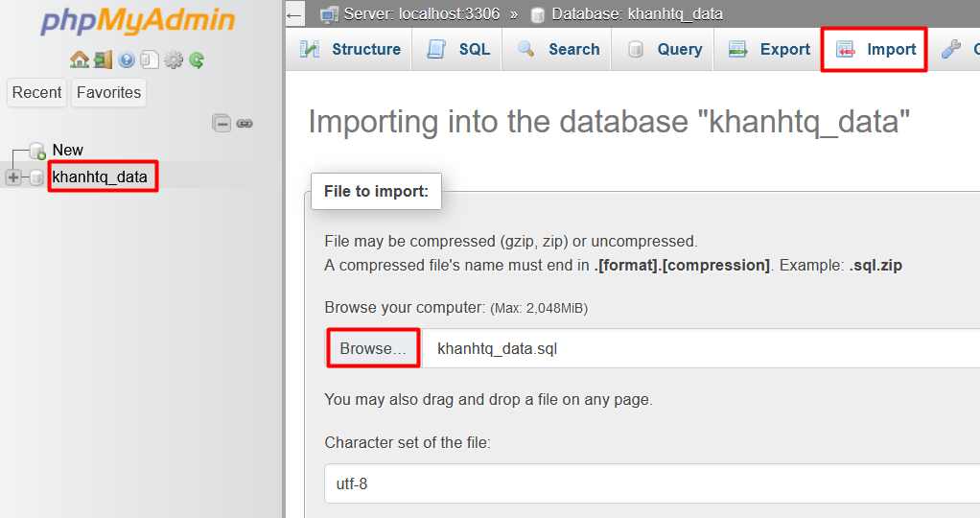
Task: Expand the khanhtq_data database tree node
Action: pyautogui.click(x=13, y=177)
